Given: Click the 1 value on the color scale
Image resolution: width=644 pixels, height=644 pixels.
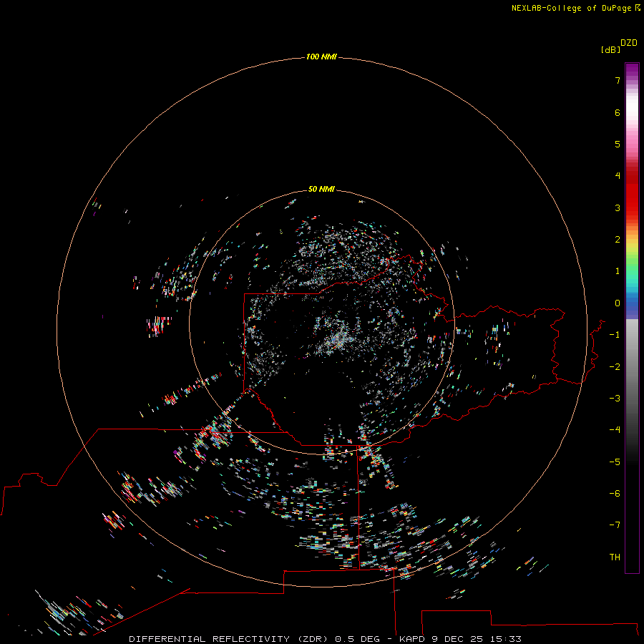Looking at the screenshot, I should click(x=618, y=271).
